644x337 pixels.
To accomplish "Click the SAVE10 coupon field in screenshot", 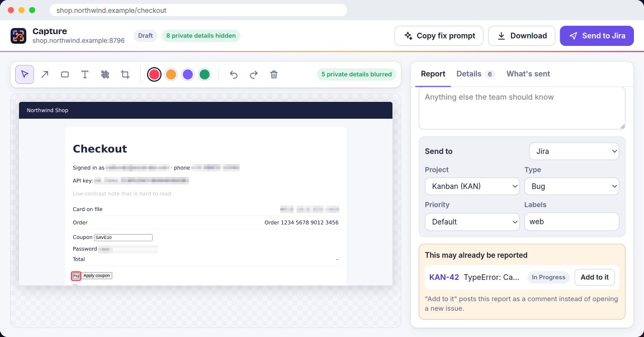I will click(123, 237).
